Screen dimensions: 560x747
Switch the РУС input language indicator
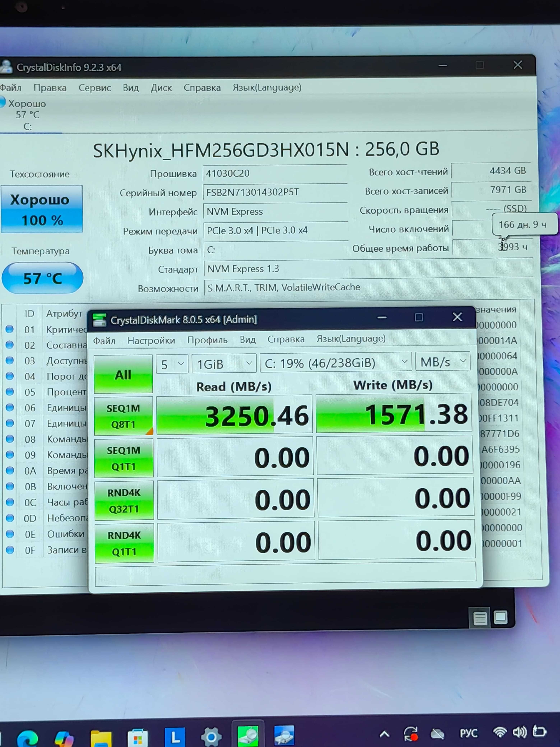pyautogui.click(x=469, y=733)
